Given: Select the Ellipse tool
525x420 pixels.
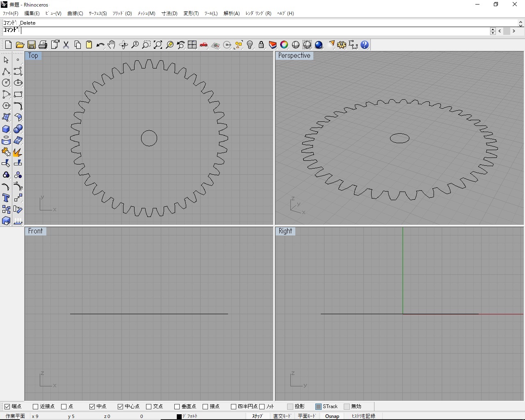Looking at the screenshot, I should pos(18,83).
